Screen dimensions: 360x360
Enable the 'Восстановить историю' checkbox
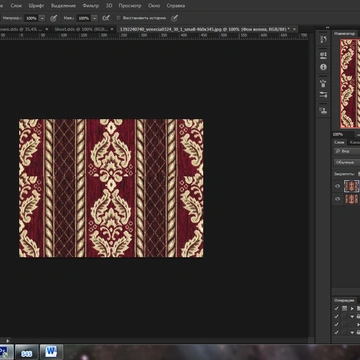point(118,18)
